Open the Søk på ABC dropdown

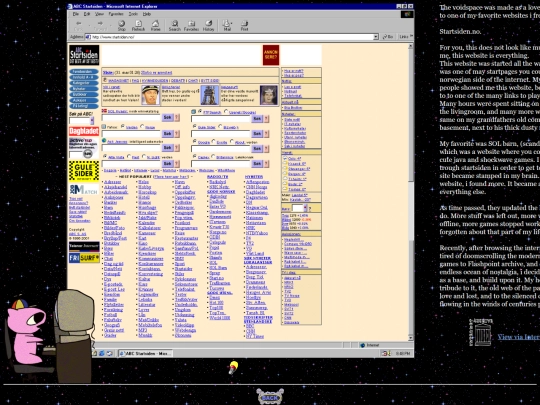92,121
